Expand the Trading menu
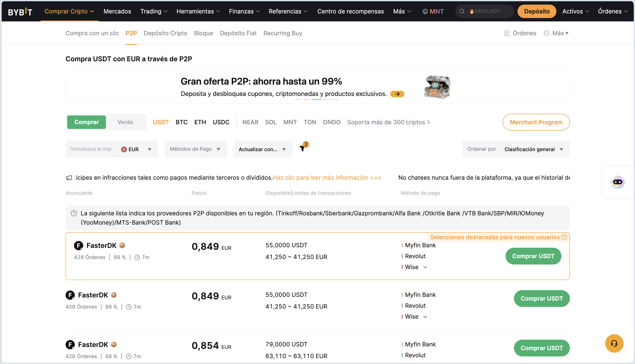Screen dimensions: 635x364 154,11
